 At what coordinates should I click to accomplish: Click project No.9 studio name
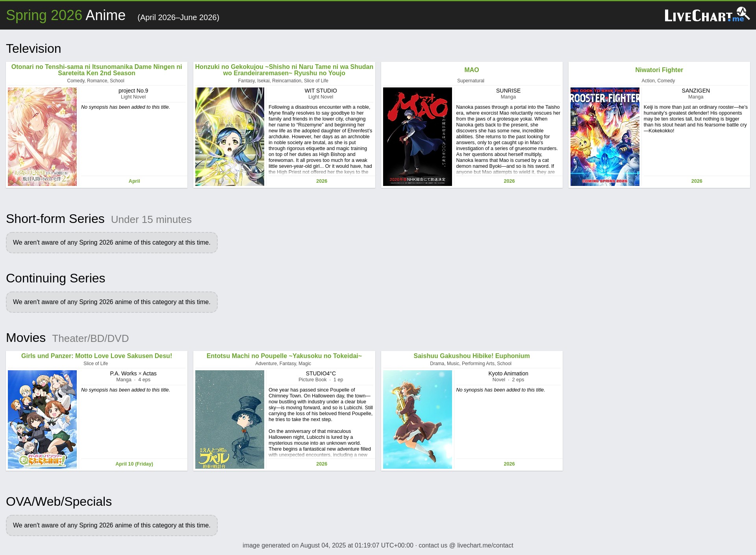(133, 91)
